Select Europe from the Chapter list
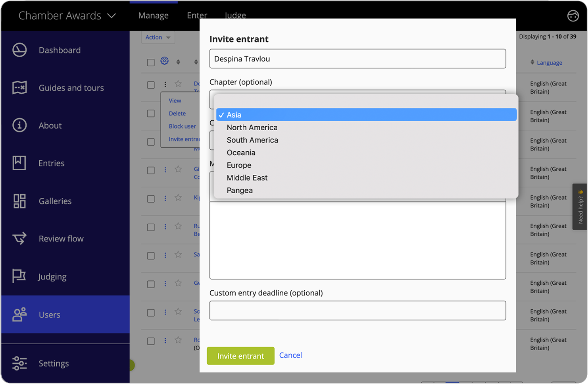Screen dimensions: 588x384 click(239, 165)
